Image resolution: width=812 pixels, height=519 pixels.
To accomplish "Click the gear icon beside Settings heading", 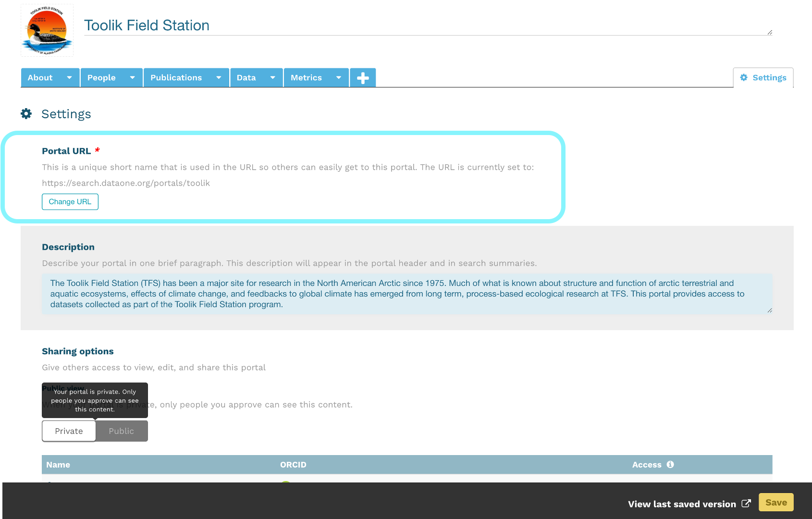I will (x=26, y=113).
